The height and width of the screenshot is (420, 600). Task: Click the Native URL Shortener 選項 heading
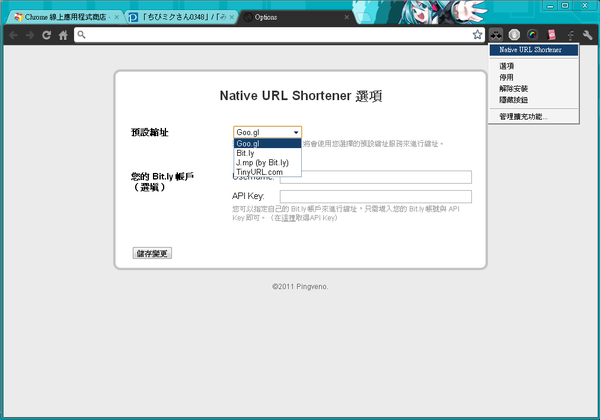coord(301,96)
